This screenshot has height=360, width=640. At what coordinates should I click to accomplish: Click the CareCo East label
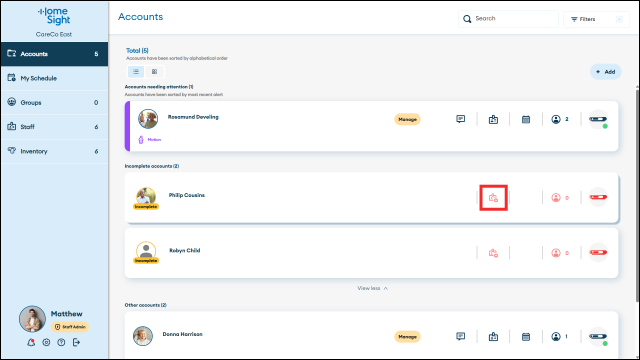[54, 34]
